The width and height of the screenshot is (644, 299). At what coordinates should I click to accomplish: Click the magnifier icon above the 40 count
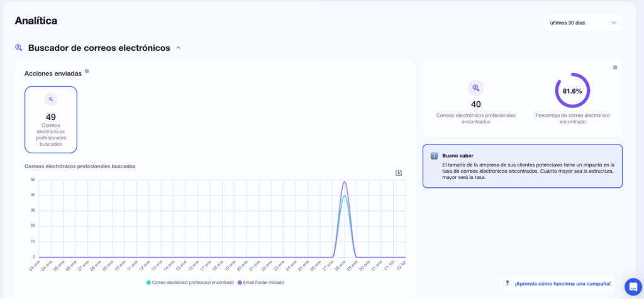click(475, 88)
